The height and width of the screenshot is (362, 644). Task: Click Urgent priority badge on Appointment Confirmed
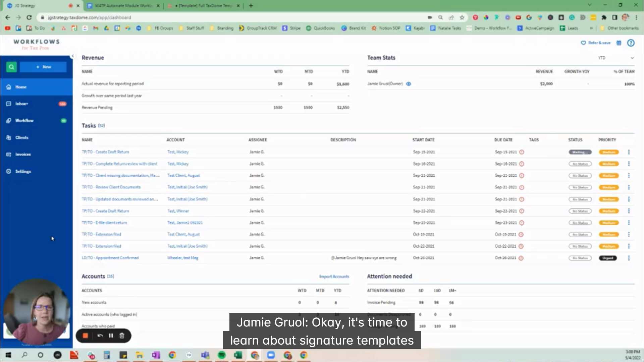(608, 258)
